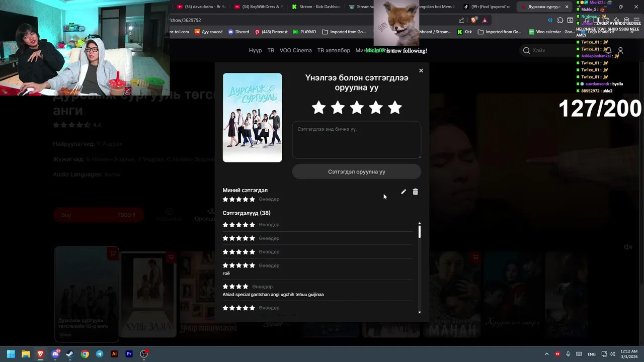Viewport: 644px width, 362px height.
Task: Open the Kick bookmark
Action: (x=464, y=32)
